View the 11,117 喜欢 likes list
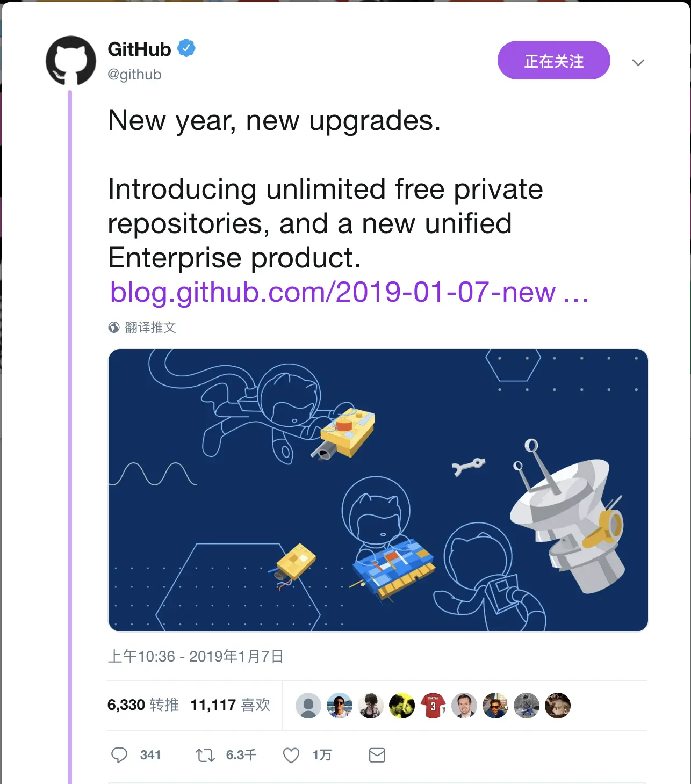Viewport: 691px width, 784px height. [x=231, y=705]
